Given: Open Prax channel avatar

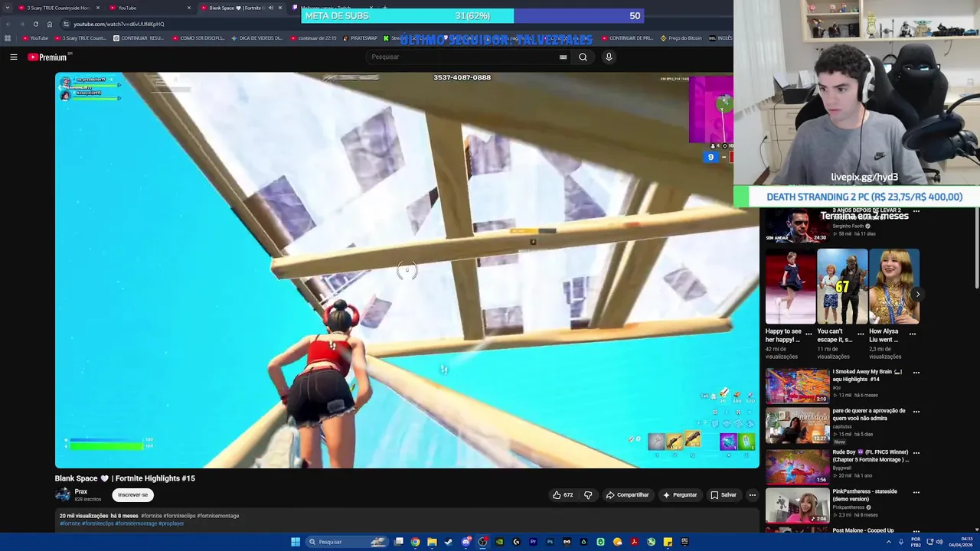Looking at the screenshot, I should pyautogui.click(x=63, y=495).
